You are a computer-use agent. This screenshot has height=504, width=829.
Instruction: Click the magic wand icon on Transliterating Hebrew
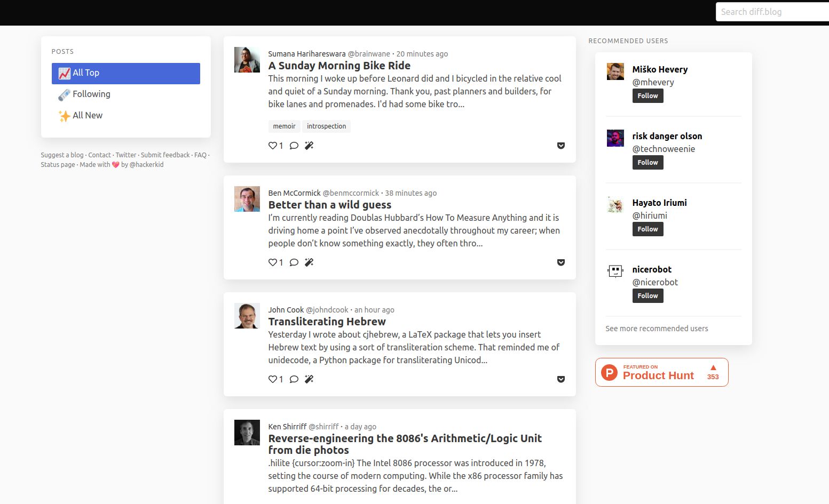click(x=309, y=379)
